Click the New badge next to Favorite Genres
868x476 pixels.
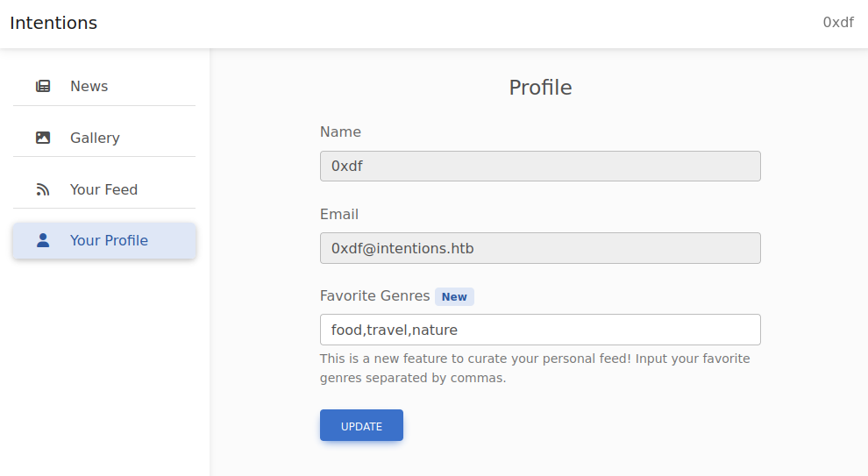pyautogui.click(x=454, y=296)
